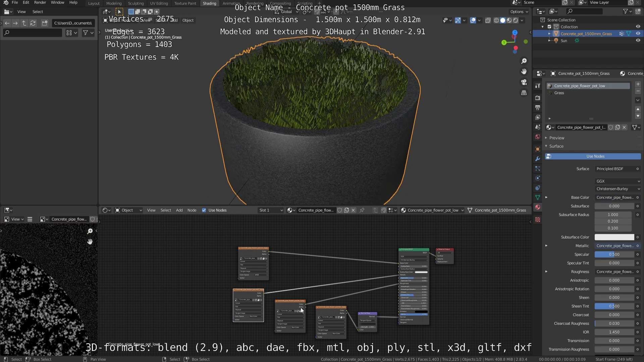Toggle viewport gizmos button

click(x=458, y=20)
